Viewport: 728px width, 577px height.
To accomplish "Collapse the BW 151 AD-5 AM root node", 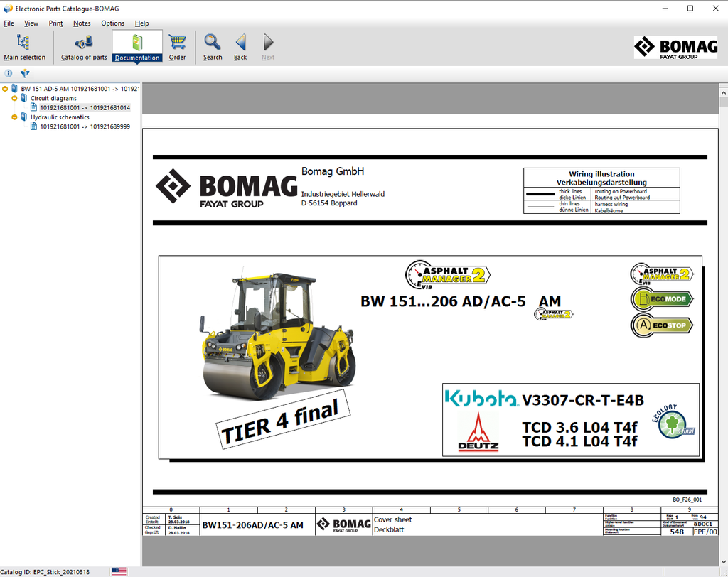I will (x=6, y=89).
